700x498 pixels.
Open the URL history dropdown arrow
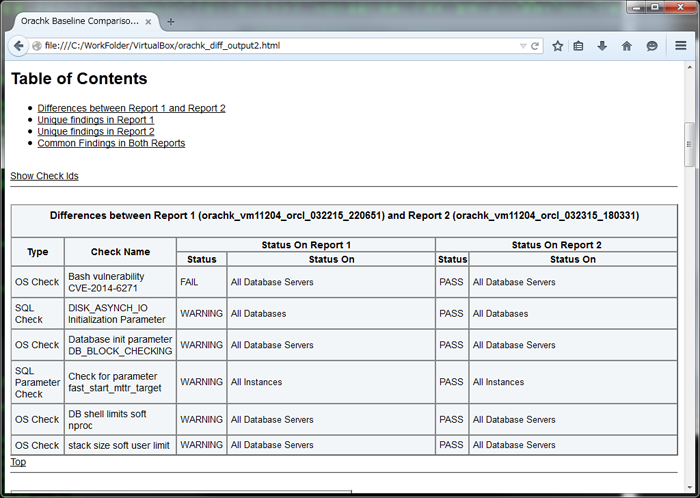point(523,46)
